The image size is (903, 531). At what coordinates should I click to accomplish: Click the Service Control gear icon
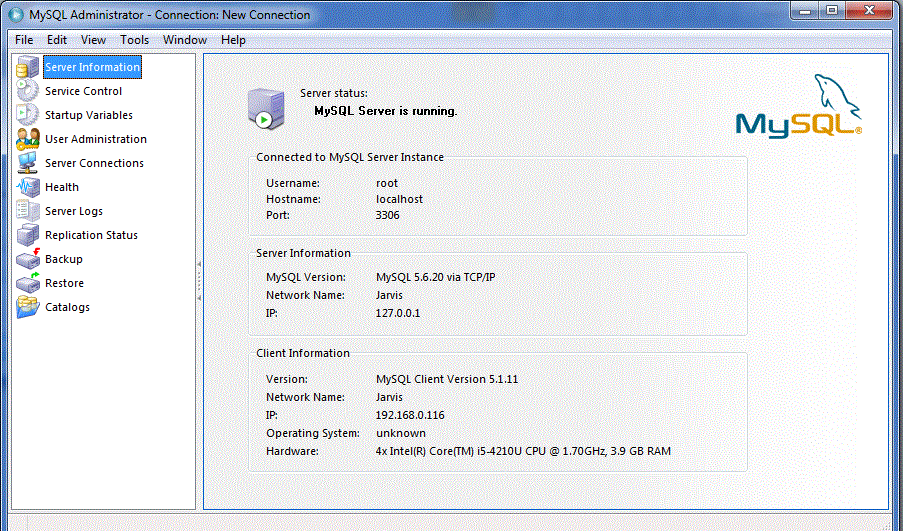pyautogui.click(x=27, y=91)
